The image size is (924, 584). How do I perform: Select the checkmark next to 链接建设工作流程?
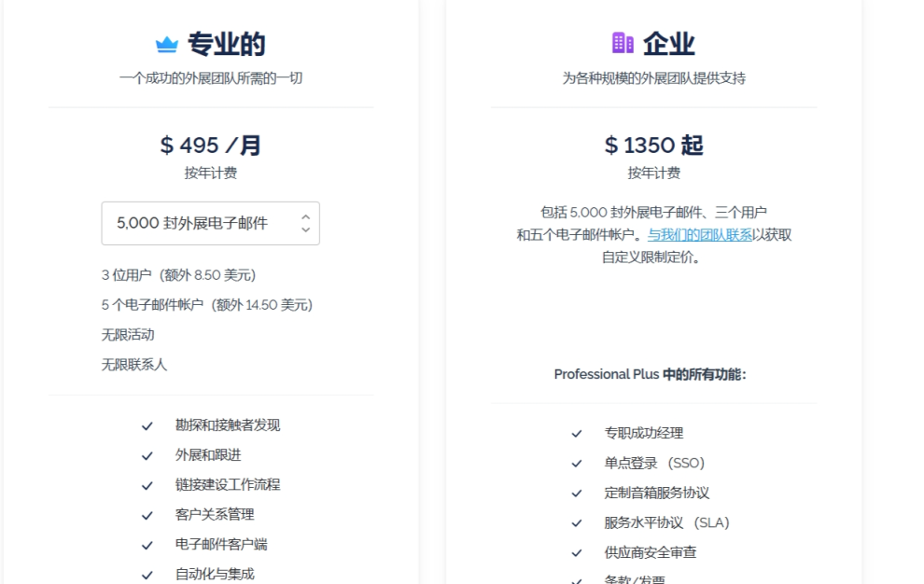point(147,486)
